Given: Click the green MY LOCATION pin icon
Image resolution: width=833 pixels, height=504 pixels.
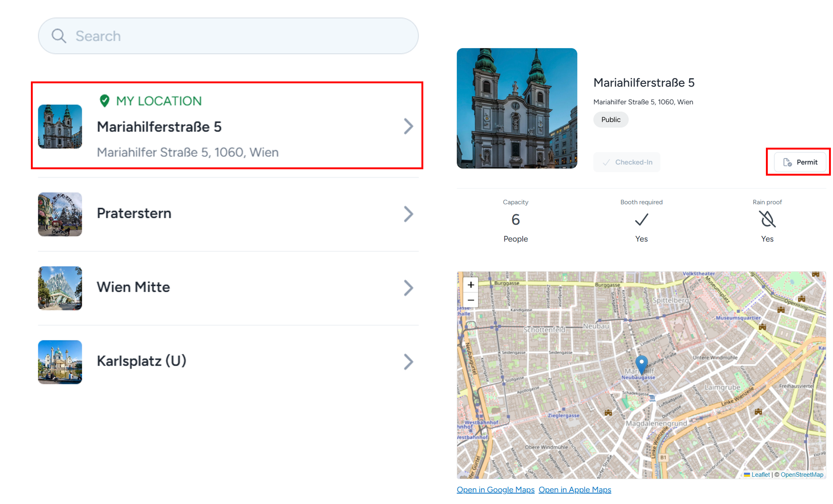Looking at the screenshot, I should pos(104,101).
